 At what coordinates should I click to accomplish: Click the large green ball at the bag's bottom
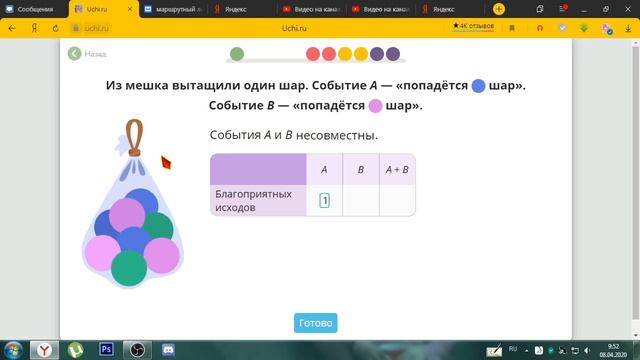pos(129,268)
